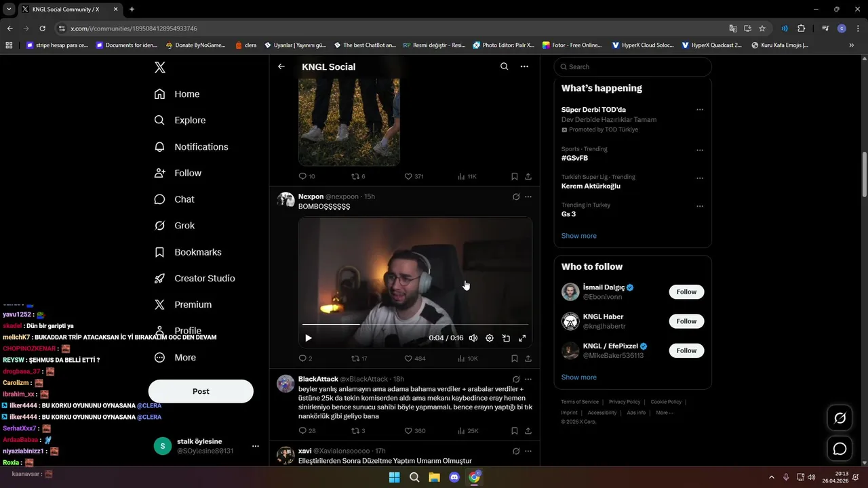Image resolution: width=868 pixels, height=488 pixels.
Task: Mute the video volume
Action: [473, 338]
